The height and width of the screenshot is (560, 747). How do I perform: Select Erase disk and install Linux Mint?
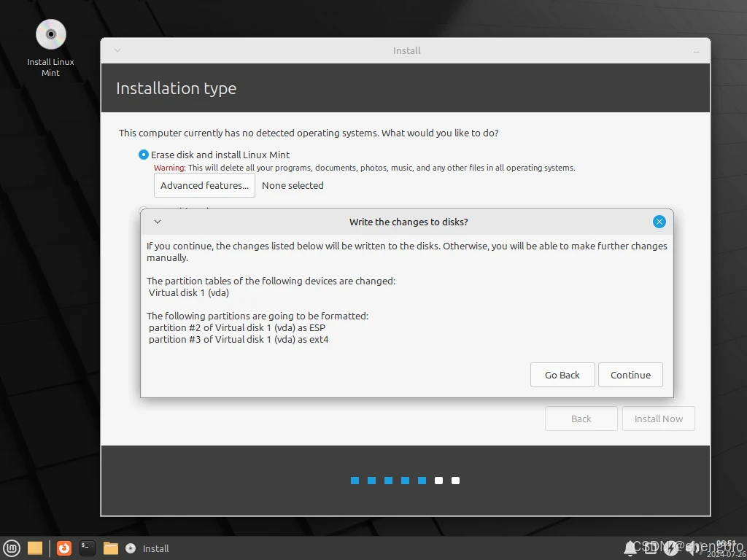pyautogui.click(x=144, y=155)
